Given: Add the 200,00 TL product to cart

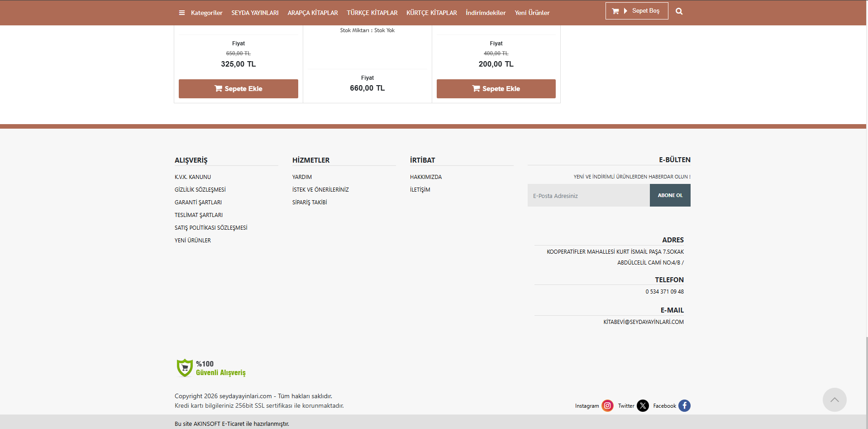Looking at the screenshot, I should pos(496,89).
